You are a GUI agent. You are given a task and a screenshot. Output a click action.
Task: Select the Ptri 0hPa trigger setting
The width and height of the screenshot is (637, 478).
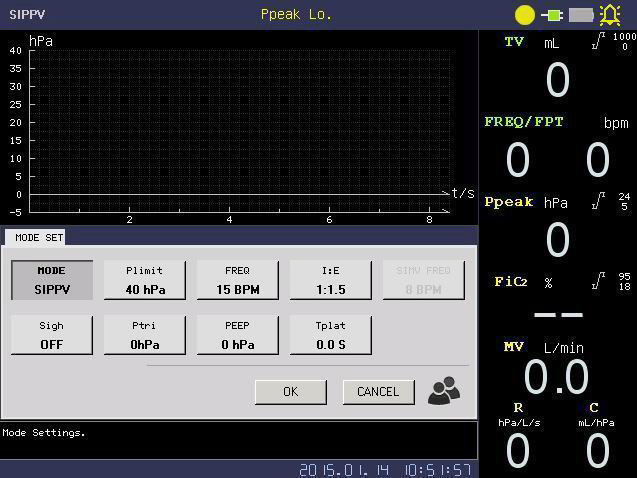tap(145, 335)
